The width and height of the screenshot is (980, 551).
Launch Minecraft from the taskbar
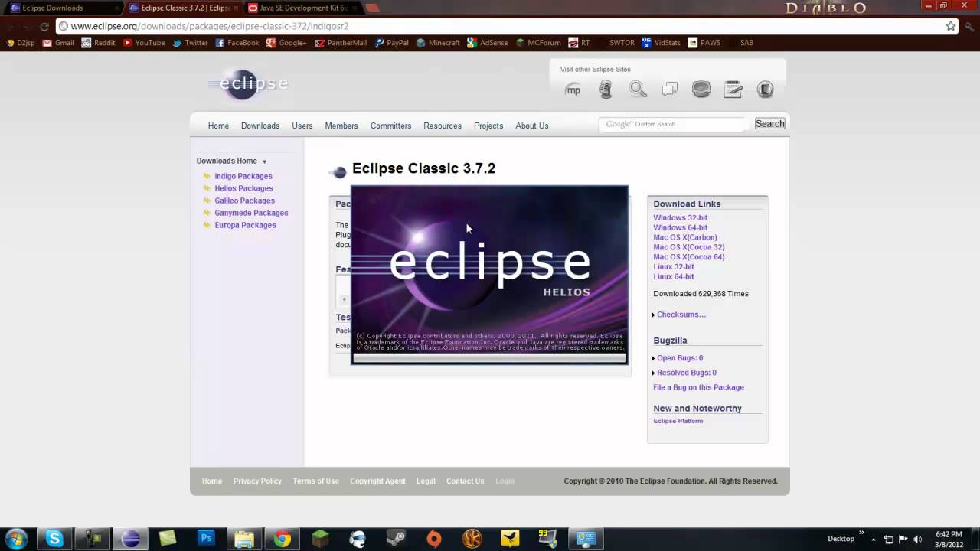[x=320, y=539]
